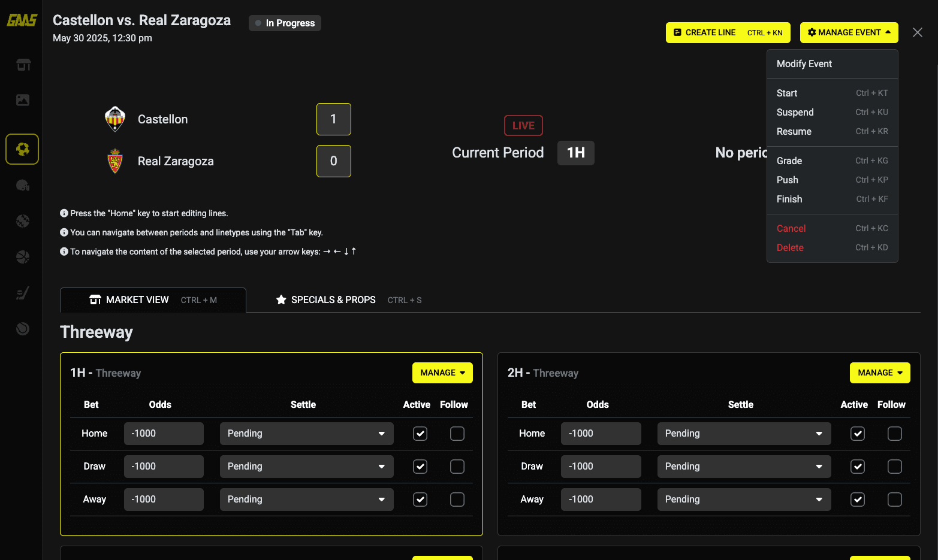This screenshot has height=560, width=938.
Task: Uncheck Active for 2H Away bet
Action: pyautogui.click(x=858, y=500)
